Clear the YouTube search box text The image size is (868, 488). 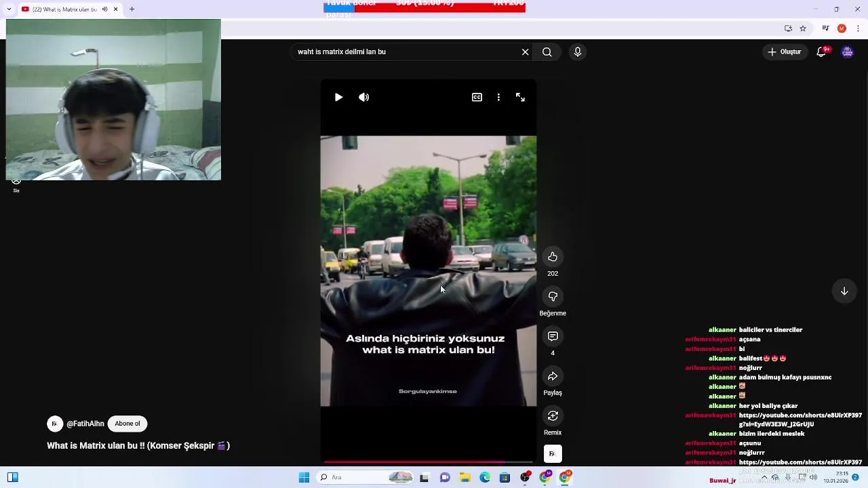pos(525,52)
